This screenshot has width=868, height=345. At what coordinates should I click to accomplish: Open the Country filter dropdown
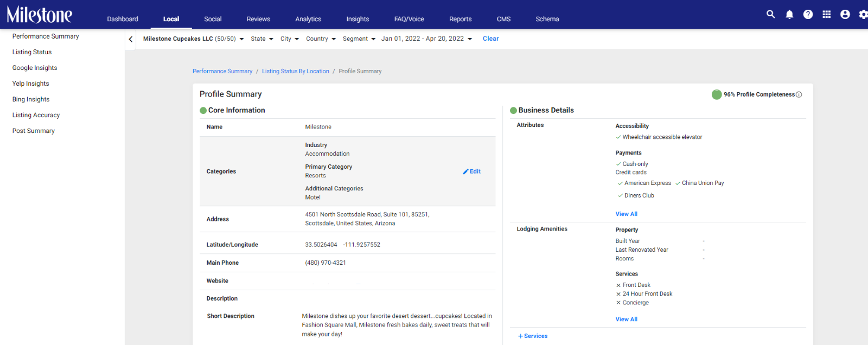click(x=321, y=39)
